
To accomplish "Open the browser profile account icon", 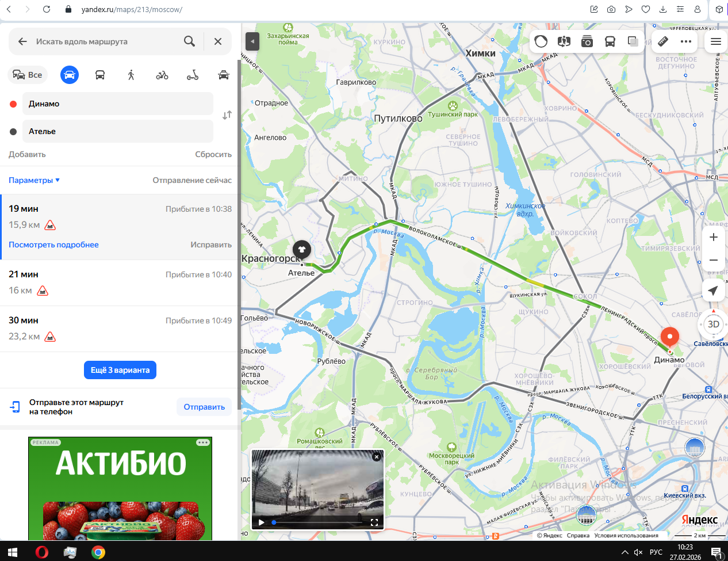I will coord(698,9).
